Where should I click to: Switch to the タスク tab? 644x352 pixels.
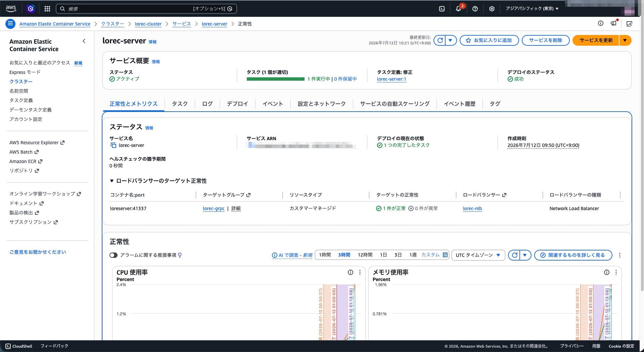180,104
